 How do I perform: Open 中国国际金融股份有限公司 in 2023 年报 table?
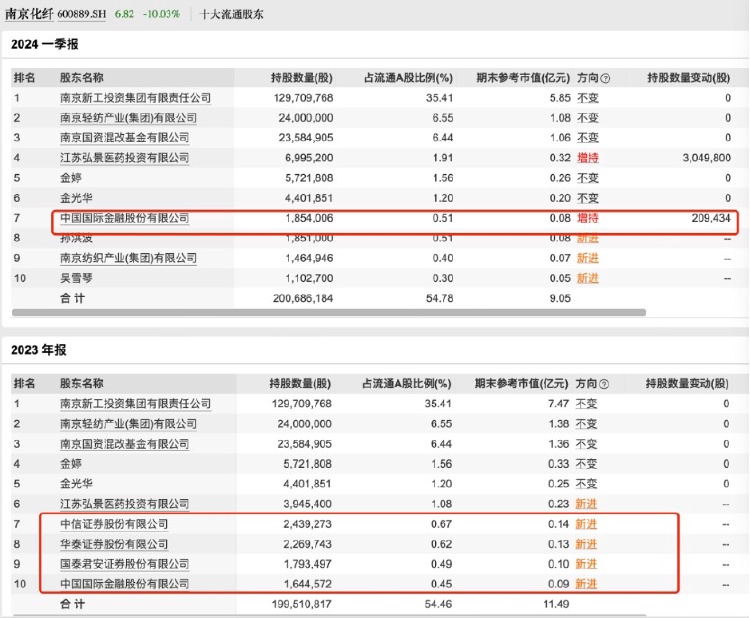[x=124, y=584]
